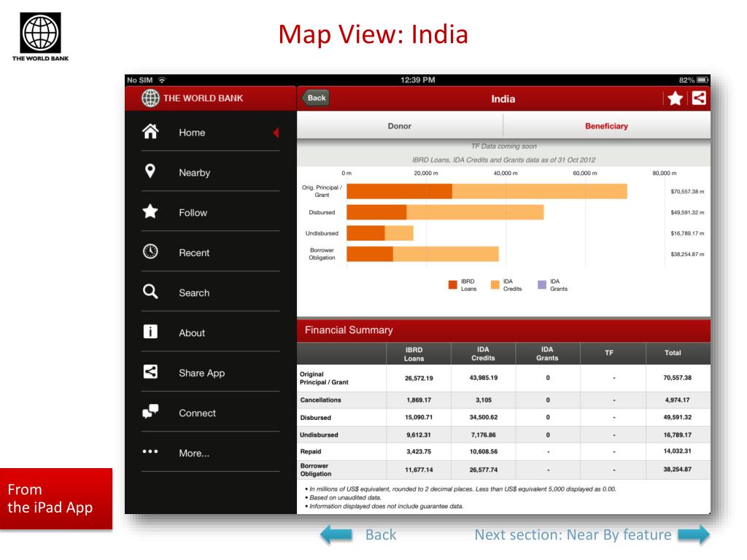This screenshot has height=560, width=747.
Task: Click the World Bank logo on the slide
Action: (x=41, y=36)
